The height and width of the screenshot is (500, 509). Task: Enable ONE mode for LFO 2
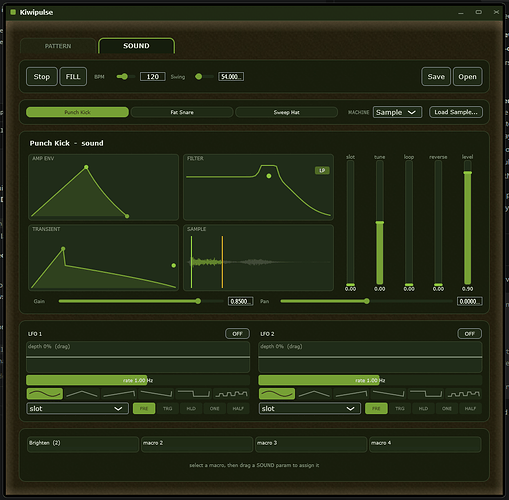pyautogui.click(x=447, y=409)
